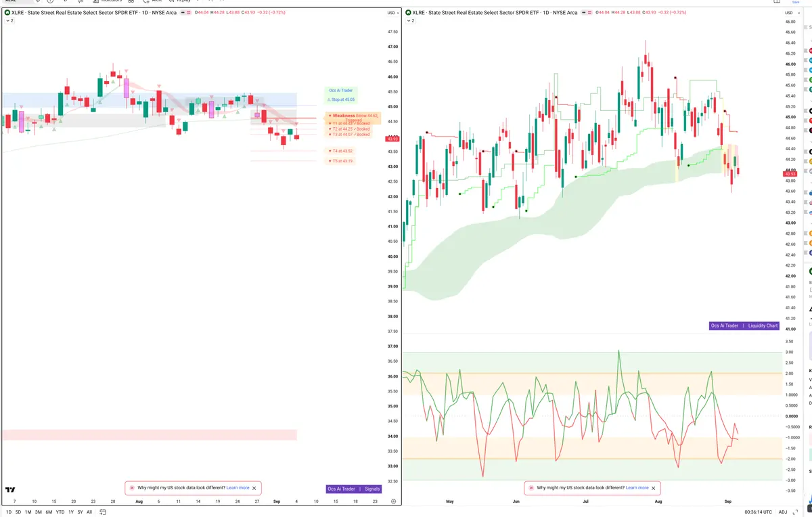The width and height of the screenshot is (812, 517).
Task: Open the timezone menu showing 00:36:14 UTC
Action: [758, 512]
